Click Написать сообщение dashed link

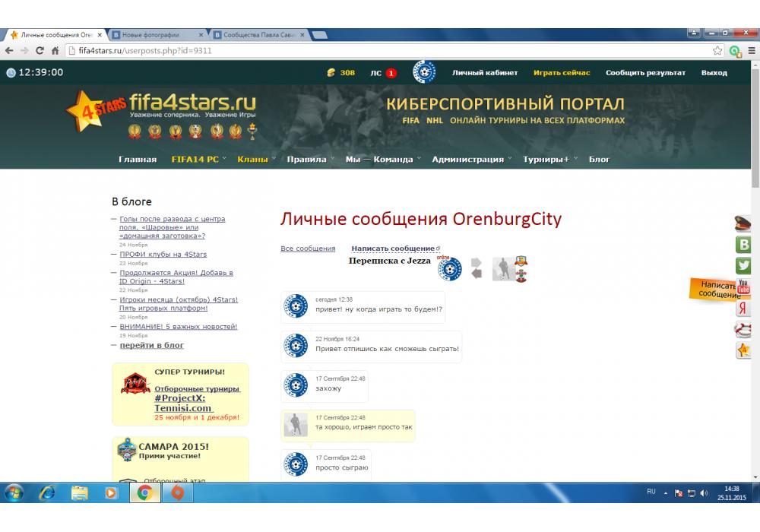(x=393, y=248)
